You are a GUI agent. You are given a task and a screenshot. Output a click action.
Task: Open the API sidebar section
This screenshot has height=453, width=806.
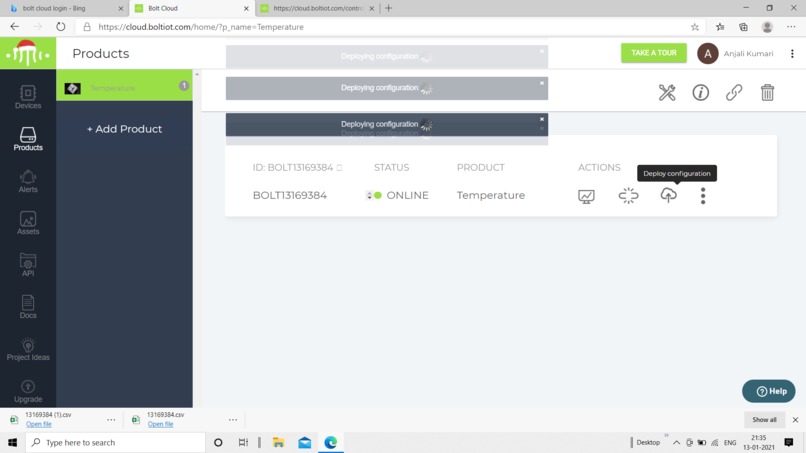click(x=28, y=265)
